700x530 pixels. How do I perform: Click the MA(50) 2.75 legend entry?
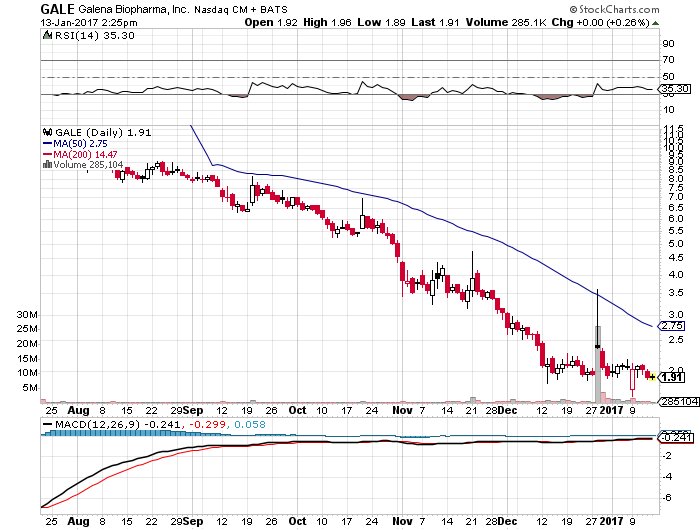pyautogui.click(x=75, y=144)
